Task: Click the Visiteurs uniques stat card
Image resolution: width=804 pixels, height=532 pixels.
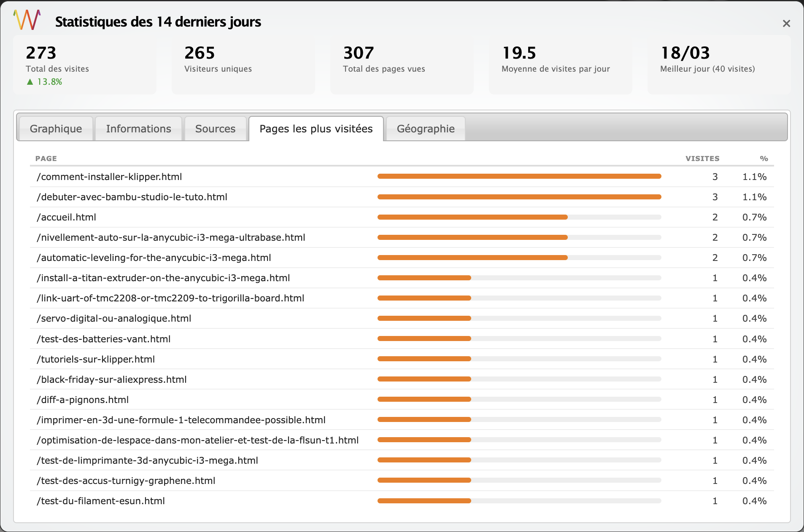Action: [243, 64]
